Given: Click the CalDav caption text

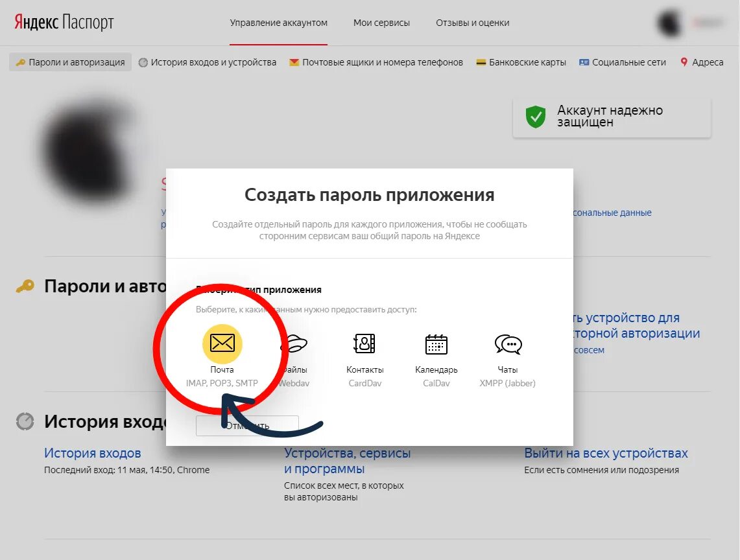Looking at the screenshot, I should coord(436,383).
